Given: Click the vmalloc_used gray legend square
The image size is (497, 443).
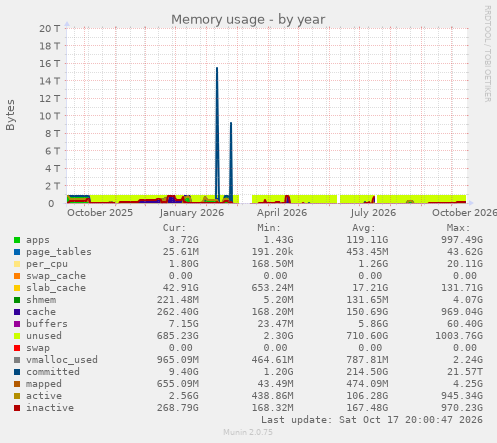Looking at the screenshot, I should (17, 360).
